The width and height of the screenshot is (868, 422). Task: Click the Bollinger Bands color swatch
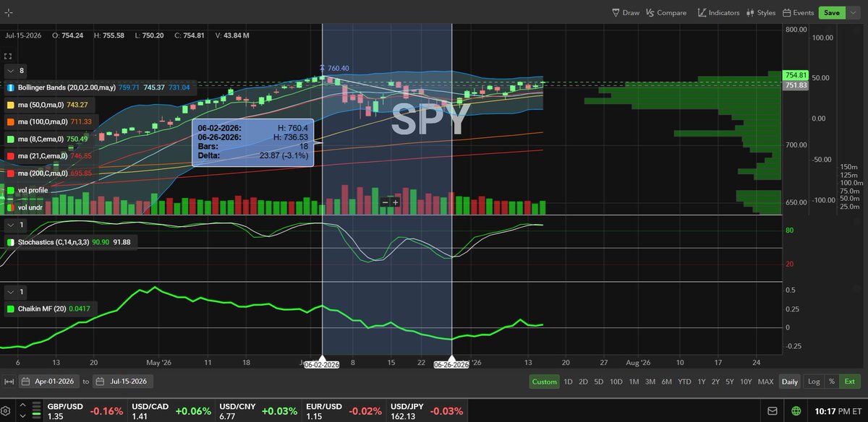pos(11,87)
